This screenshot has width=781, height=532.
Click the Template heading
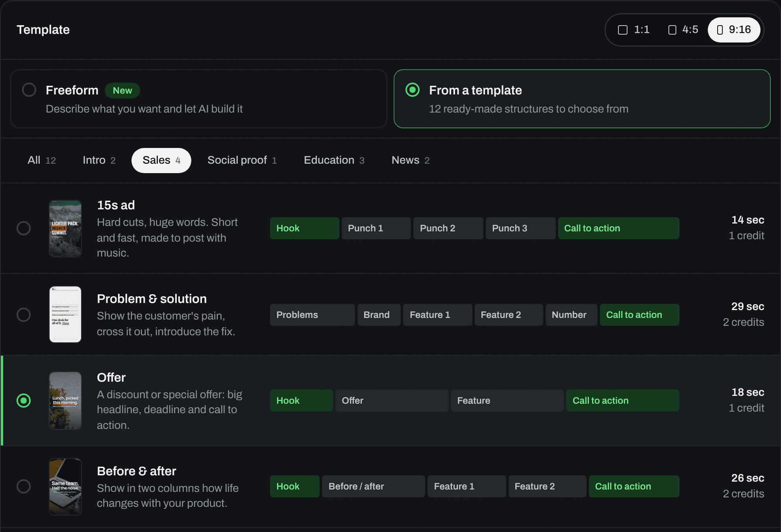coord(43,30)
